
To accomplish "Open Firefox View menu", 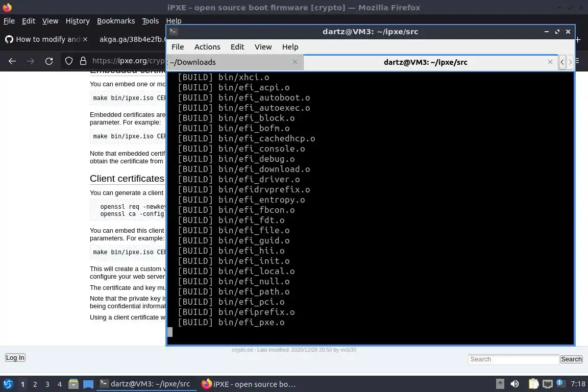I will click(x=50, y=21).
